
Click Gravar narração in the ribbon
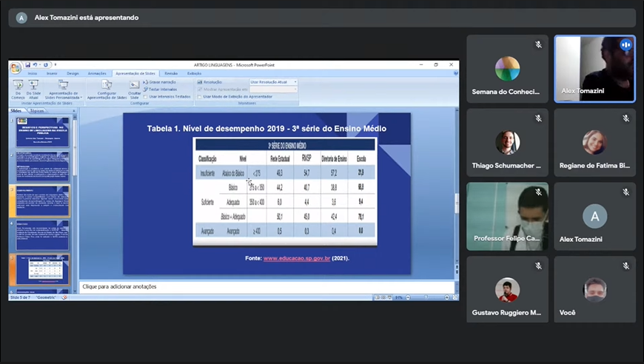(x=162, y=81)
